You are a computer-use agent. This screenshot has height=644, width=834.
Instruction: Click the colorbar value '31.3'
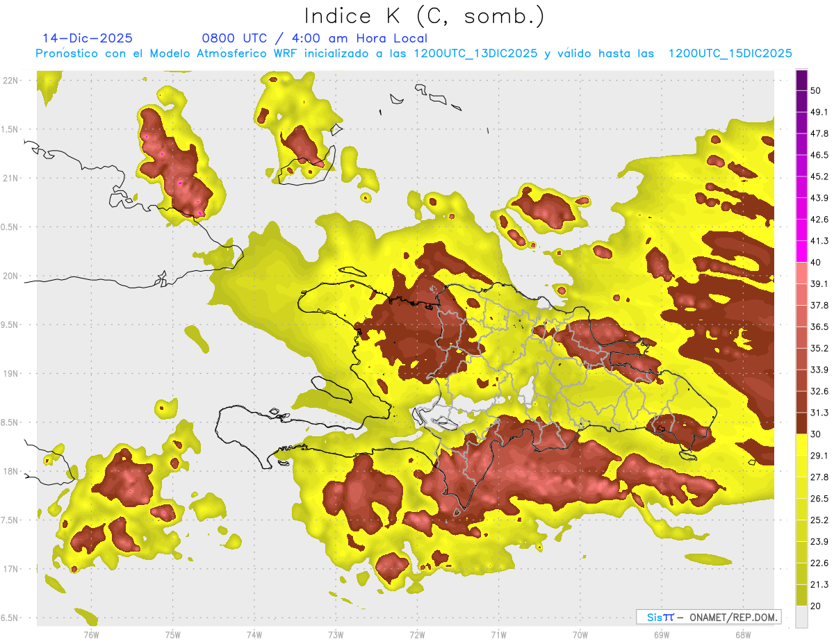[819, 413]
